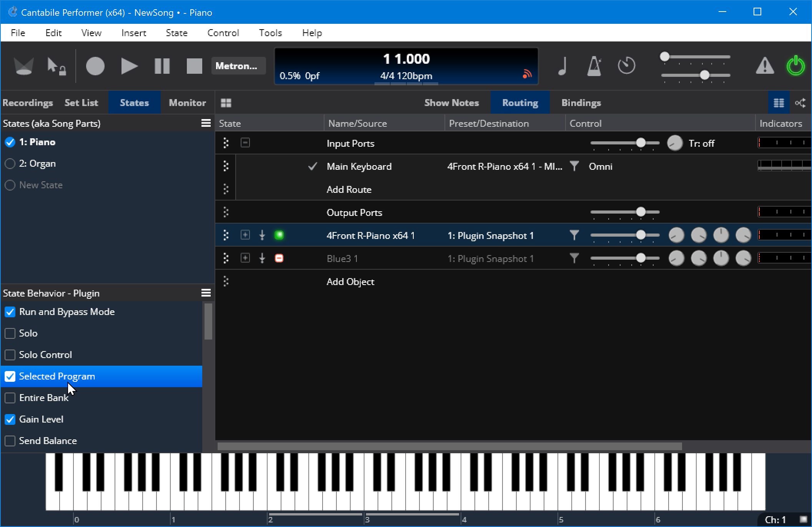Enable the Solo checkbox

click(x=10, y=333)
